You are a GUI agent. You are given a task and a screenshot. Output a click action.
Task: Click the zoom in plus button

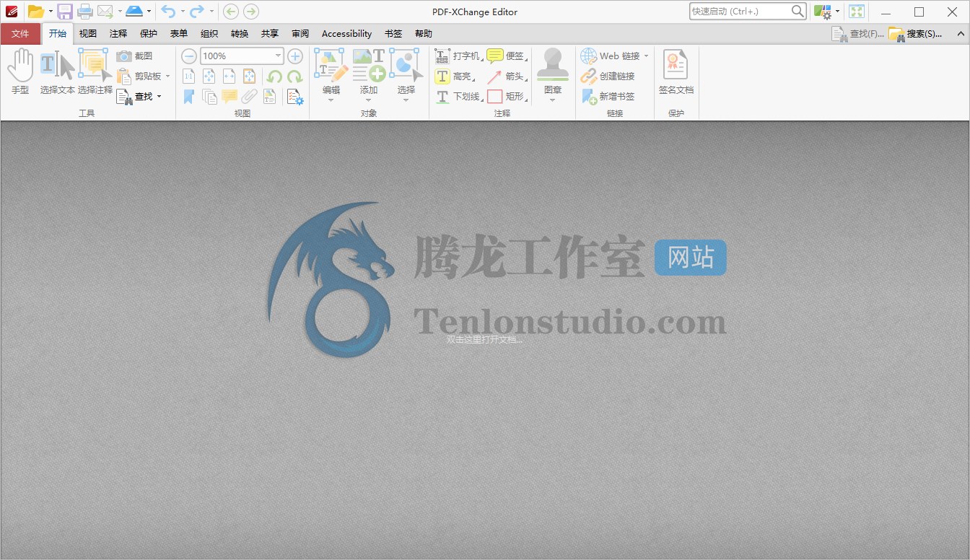point(295,56)
